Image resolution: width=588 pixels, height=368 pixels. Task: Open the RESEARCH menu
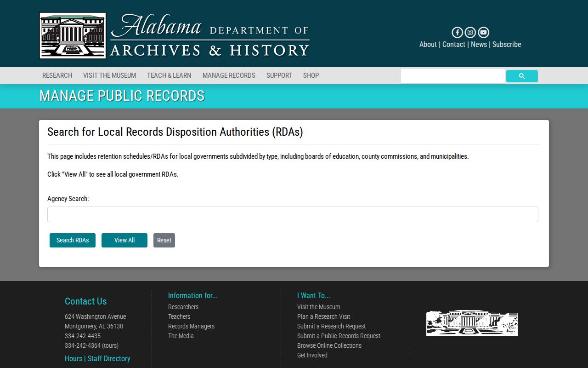click(57, 75)
